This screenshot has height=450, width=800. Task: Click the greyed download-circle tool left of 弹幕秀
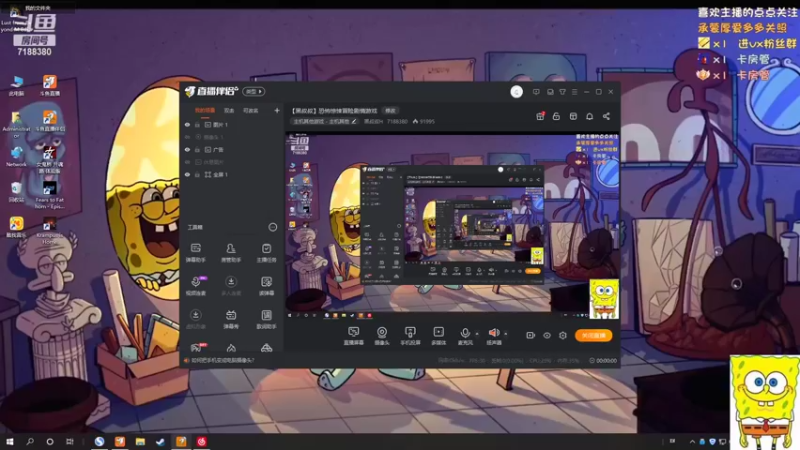[x=195, y=319]
